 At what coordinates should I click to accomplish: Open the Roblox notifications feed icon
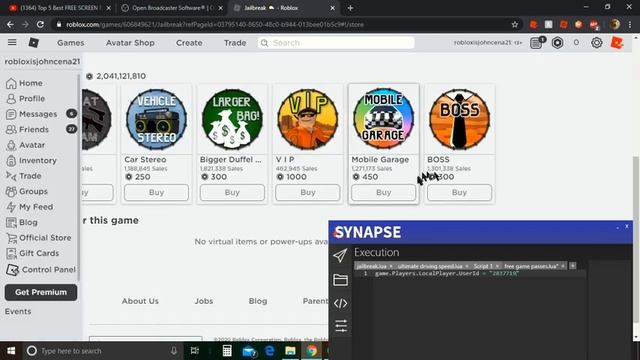[537, 42]
